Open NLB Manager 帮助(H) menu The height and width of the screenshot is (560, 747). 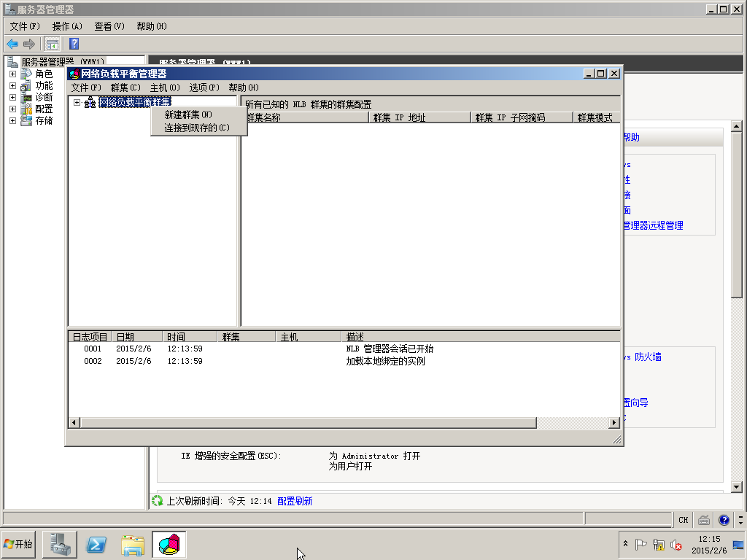(x=244, y=87)
